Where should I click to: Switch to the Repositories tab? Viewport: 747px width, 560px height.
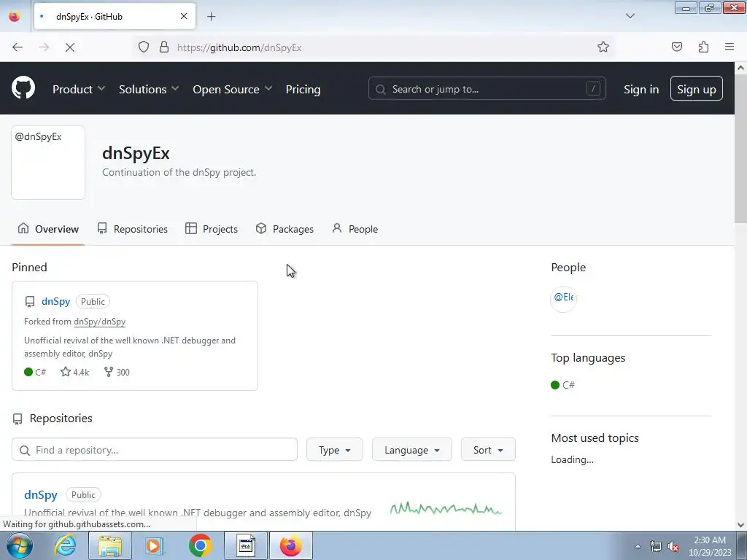point(133,229)
